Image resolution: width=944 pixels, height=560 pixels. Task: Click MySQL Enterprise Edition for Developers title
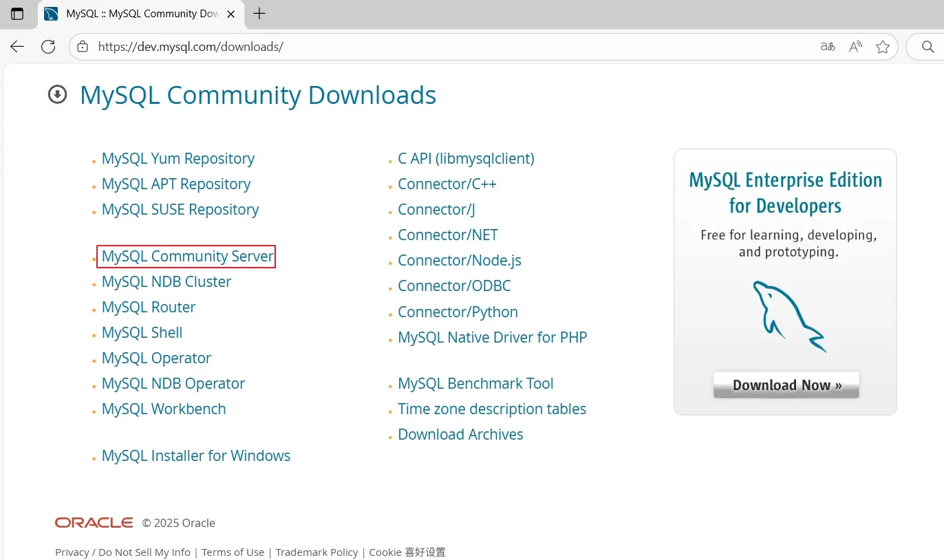coord(786,193)
